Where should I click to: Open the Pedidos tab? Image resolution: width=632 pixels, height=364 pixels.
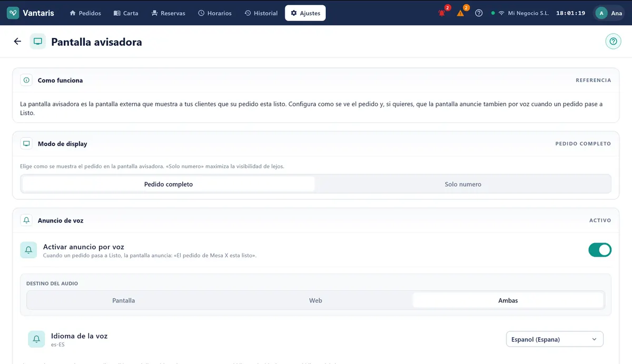(85, 13)
